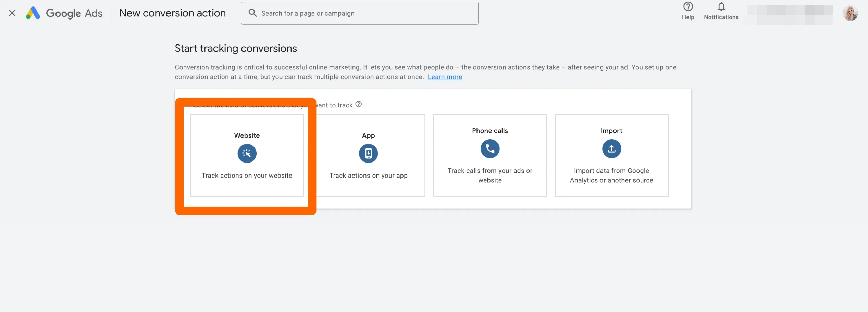
Task: Click the help tooltip icon next to 'want to track'
Action: [x=358, y=104]
